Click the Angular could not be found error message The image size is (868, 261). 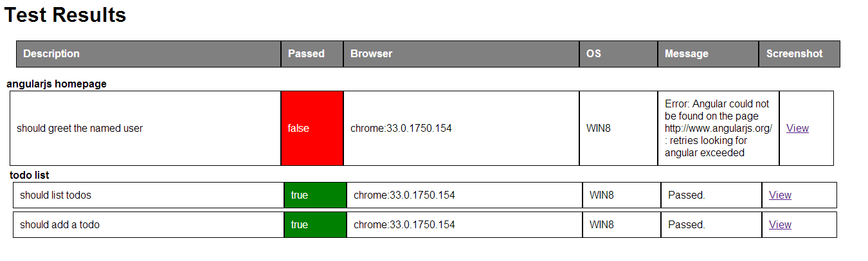[718, 128]
